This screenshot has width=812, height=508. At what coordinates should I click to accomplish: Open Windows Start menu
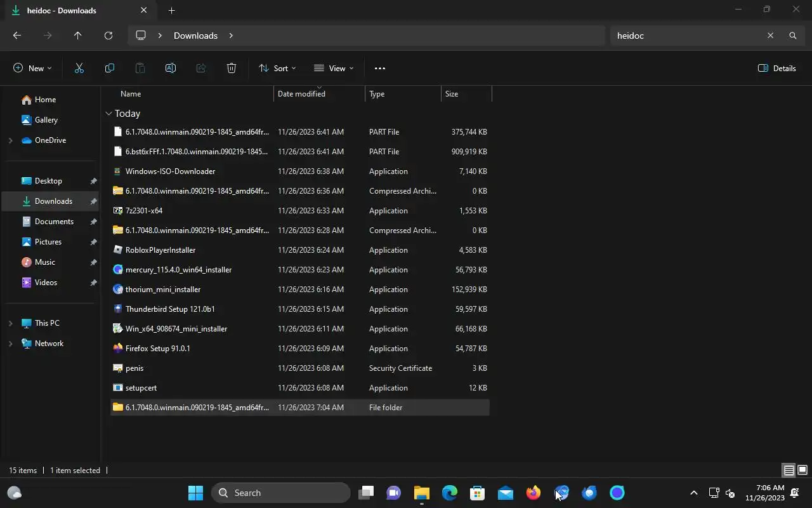[195, 493]
